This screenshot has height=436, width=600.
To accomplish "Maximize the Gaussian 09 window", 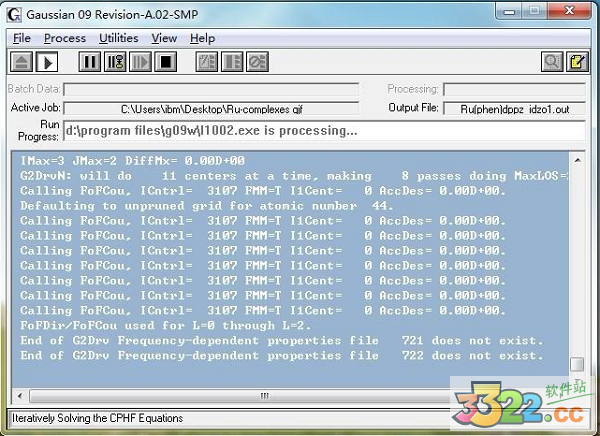I will [x=535, y=11].
